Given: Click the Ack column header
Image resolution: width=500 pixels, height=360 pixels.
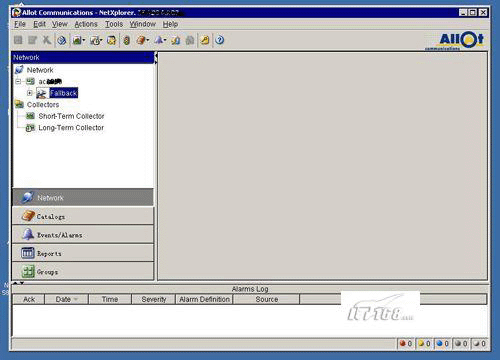Looking at the screenshot, I should pyautogui.click(x=29, y=299).
